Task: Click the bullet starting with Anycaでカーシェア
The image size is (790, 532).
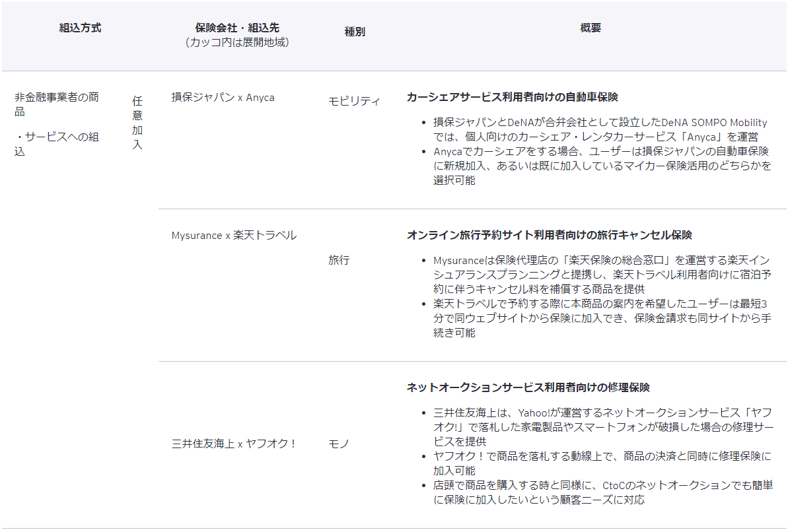Action: click(601, 166)
